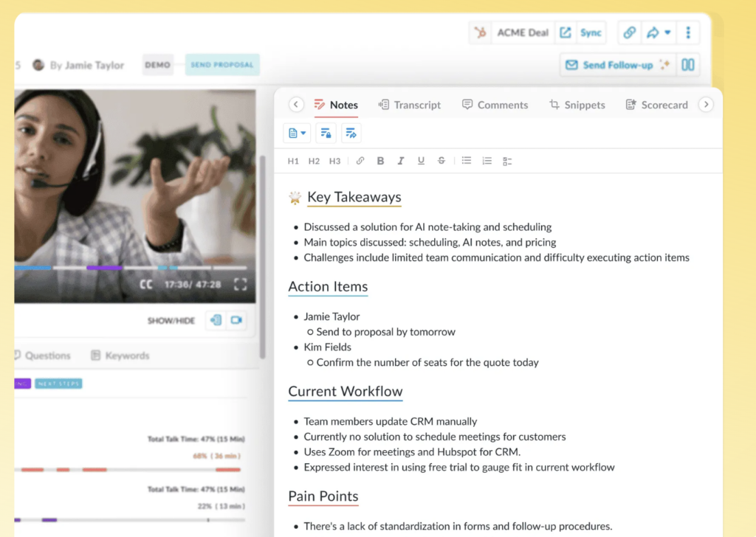Viewport: 756px width, 537px height.
Task: Click the Current Workflow heading
Action: click(x=346, y=392)
